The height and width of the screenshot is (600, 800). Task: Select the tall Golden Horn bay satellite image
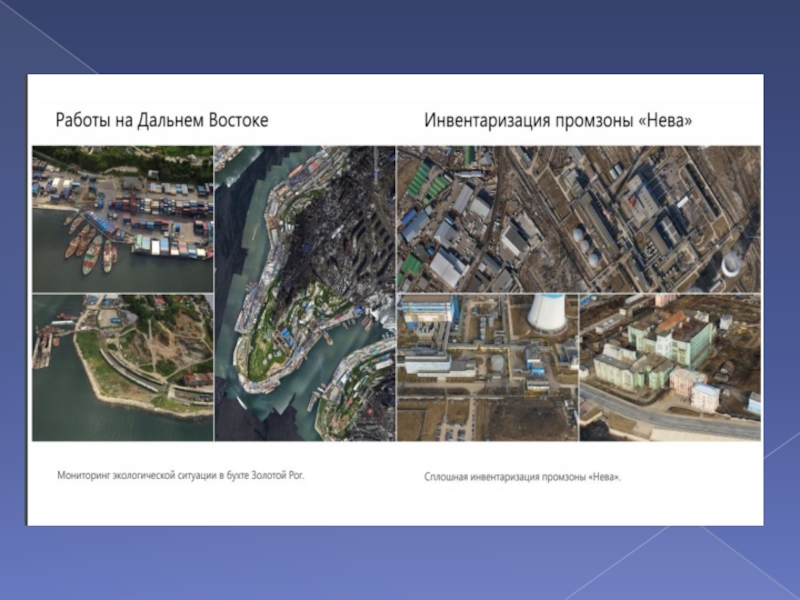pyautogui.click(x=305, y=293)
